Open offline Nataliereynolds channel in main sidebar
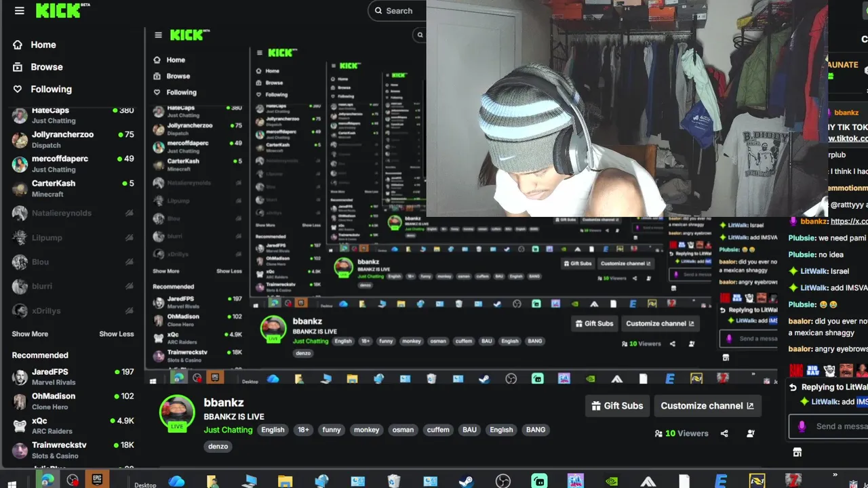The image size is (868, 488). pyautogui.click(x=73, y=213)
